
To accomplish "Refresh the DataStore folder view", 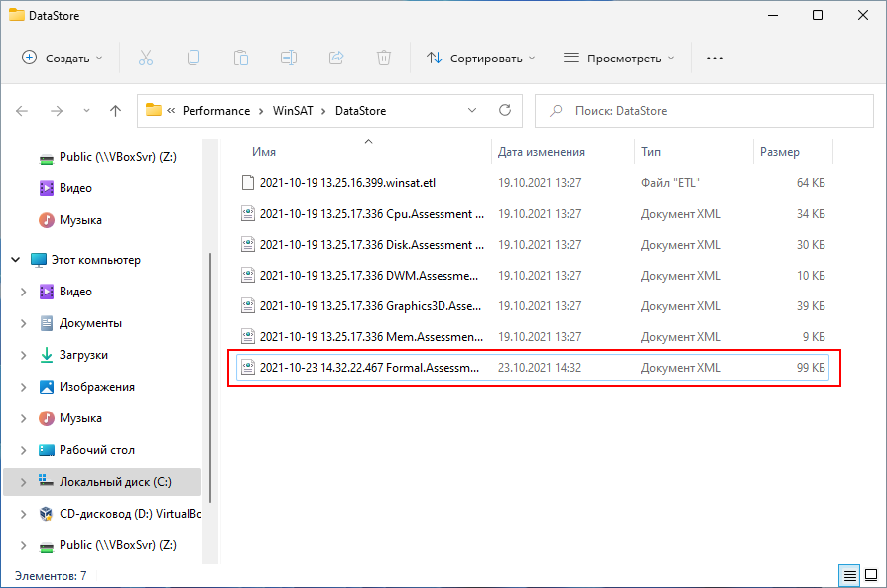I will pyautogui.click(x=504, y=111).
